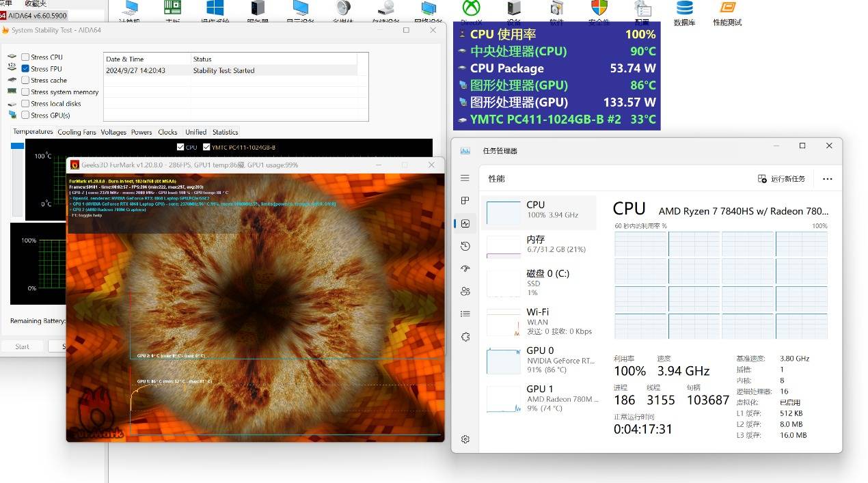Open the 显示设备 monitor icon in AIDA64
This screenshot has width=868, height=483.
coord(300,8)
